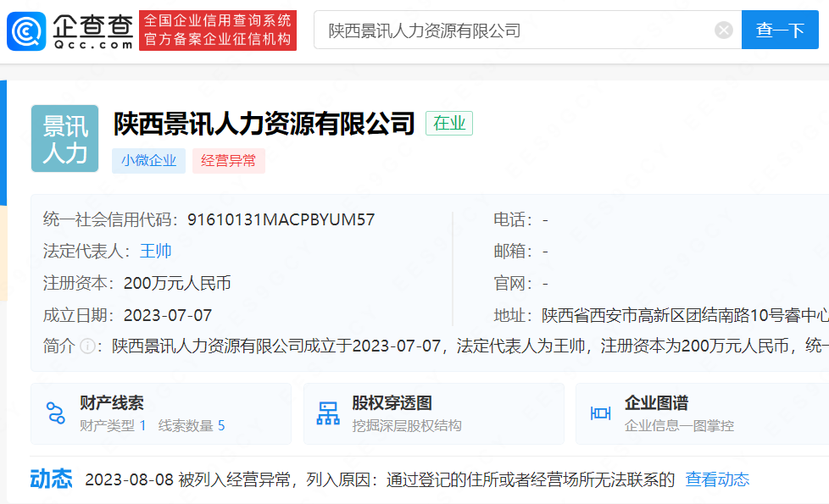Click the company title 陕西景讯人力资源有限公司 heading
Screen dimensions: 829x504
tap(264, 124)
